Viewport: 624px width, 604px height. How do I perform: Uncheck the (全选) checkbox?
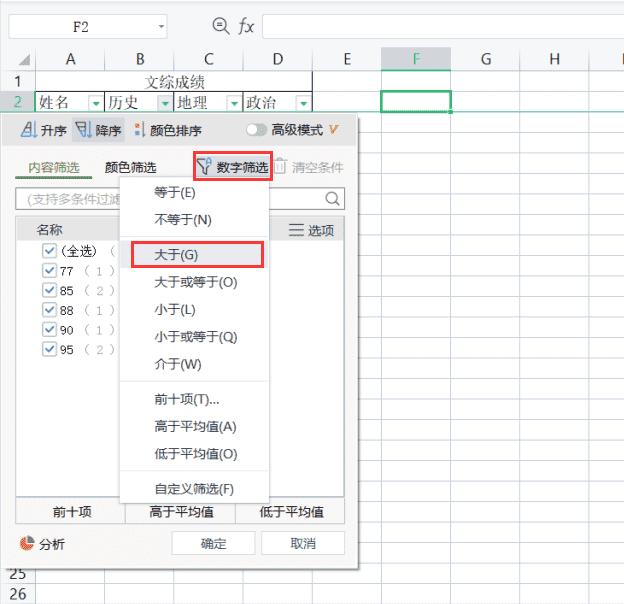coord(49,251)
